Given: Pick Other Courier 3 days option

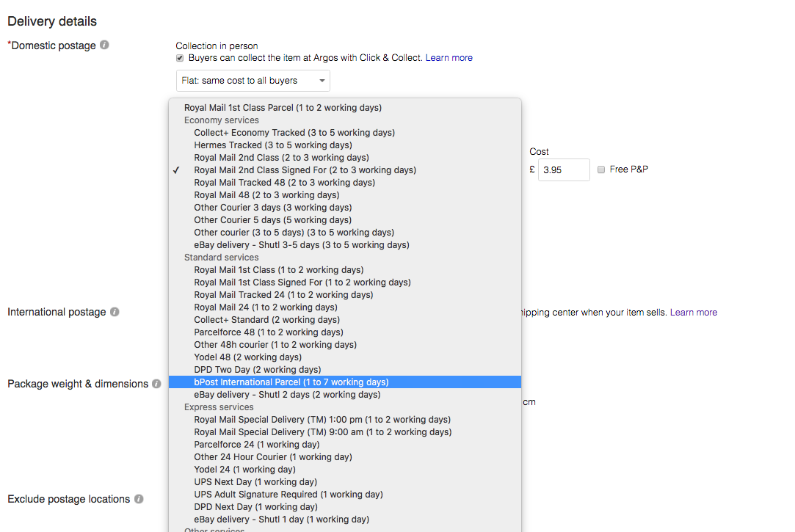Looking at the screenshot, I should tap(345, 207).
